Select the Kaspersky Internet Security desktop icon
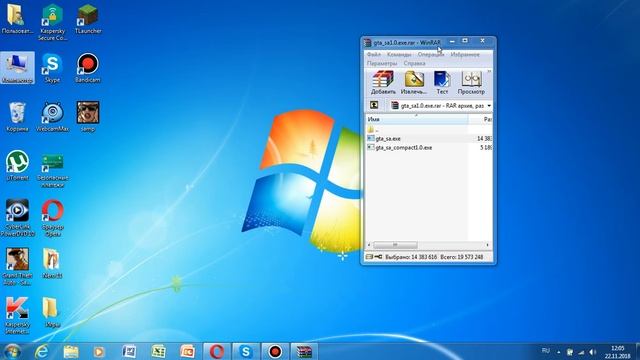 18,316
